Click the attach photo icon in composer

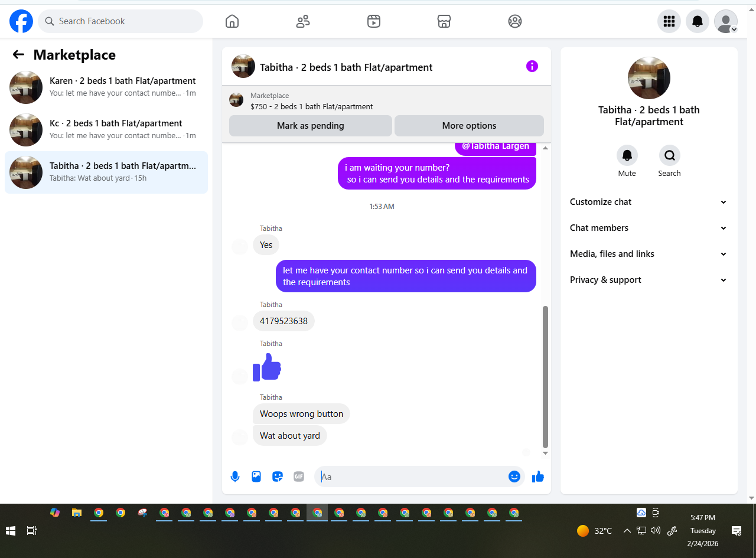[256, 477]
